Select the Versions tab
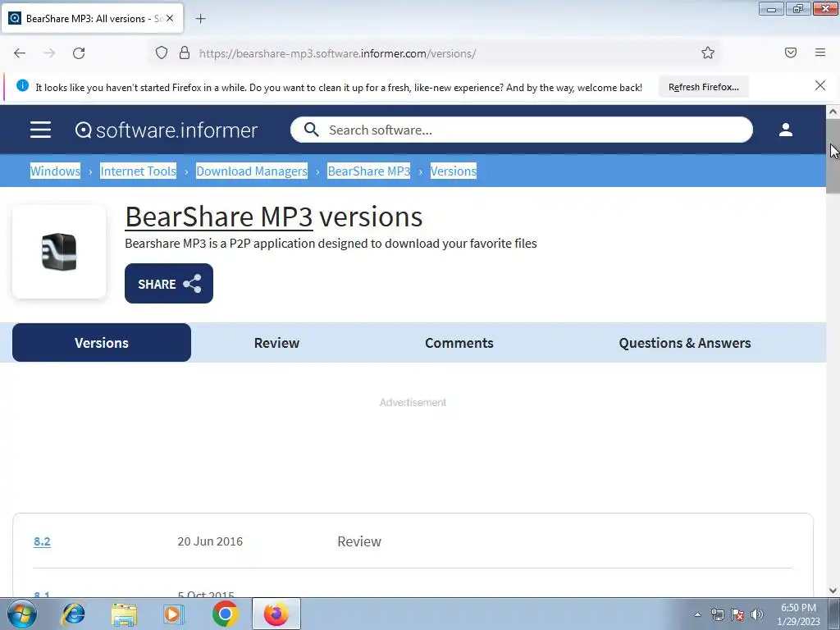 tap(102, 343)
